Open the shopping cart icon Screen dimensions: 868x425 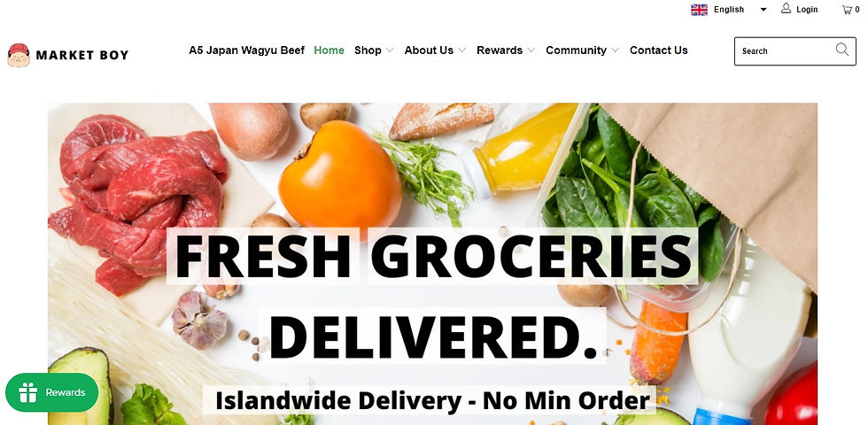pyautogui.click(x=847, y=10)
